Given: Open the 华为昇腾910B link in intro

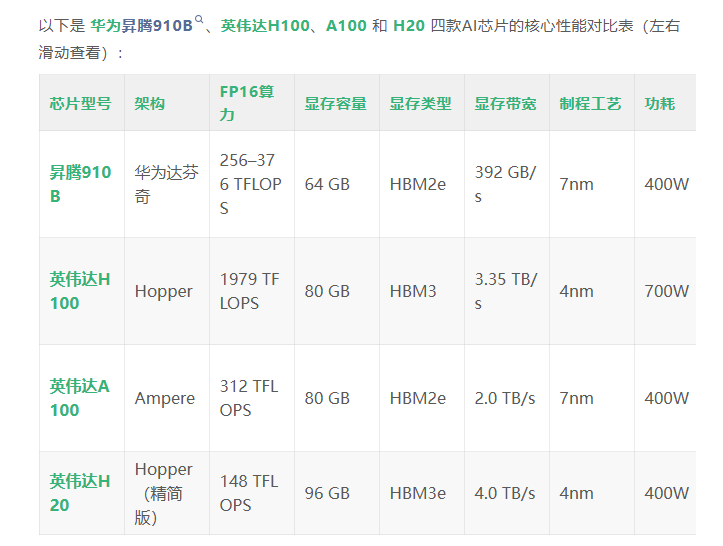Looking at the screenshot, I should [141, 26].
